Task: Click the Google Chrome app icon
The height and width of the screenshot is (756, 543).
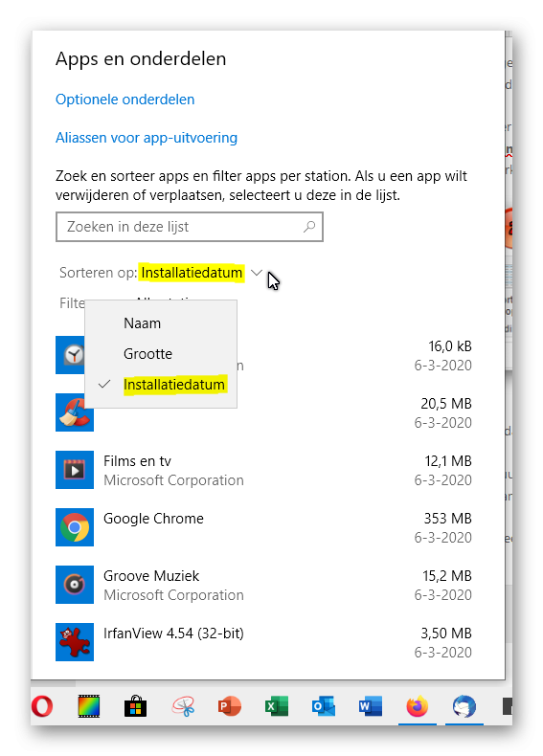Action: click(x=75, y=527)
